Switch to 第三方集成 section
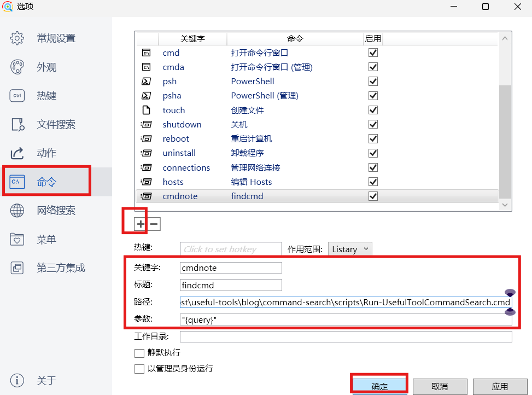This screenshot has height=395, width=532. point(61,268)
